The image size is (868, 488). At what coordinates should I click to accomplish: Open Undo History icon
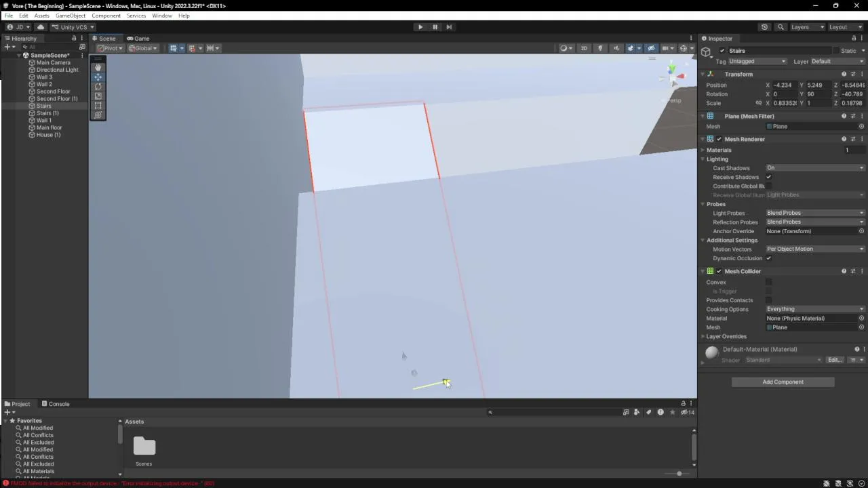(x=765, y=27)
